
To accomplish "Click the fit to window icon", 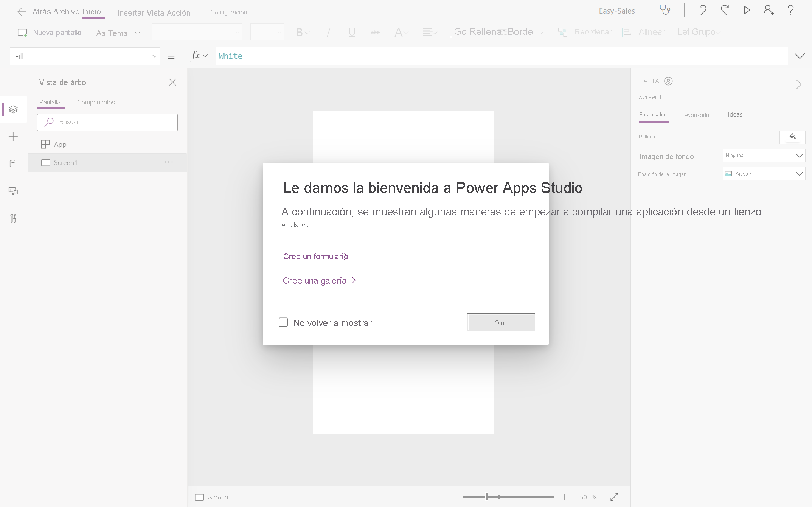I will pos(614,497).
